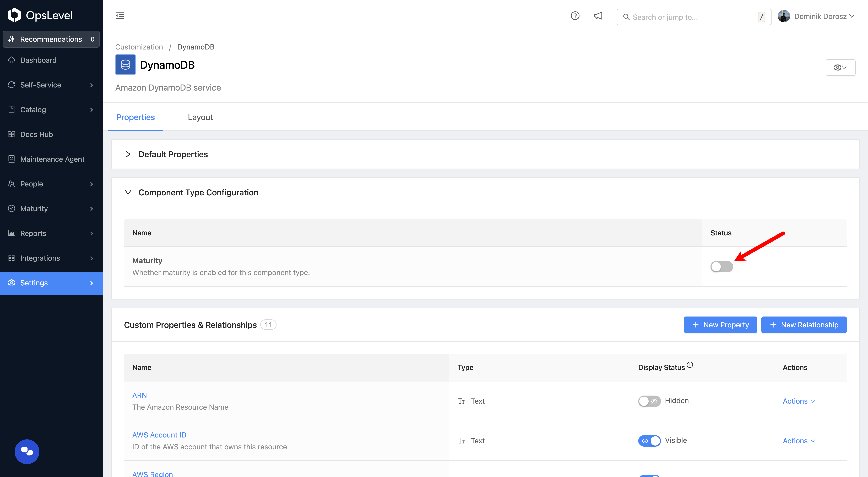Switch to the Layout tab
Screen dimensions: 868x477
(200, 117)
